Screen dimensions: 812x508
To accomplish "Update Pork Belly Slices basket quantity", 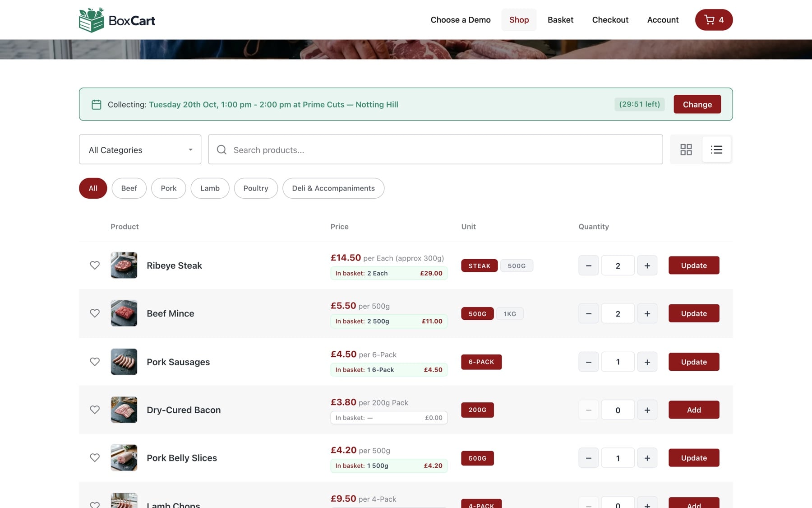I will tap(694, 458).
